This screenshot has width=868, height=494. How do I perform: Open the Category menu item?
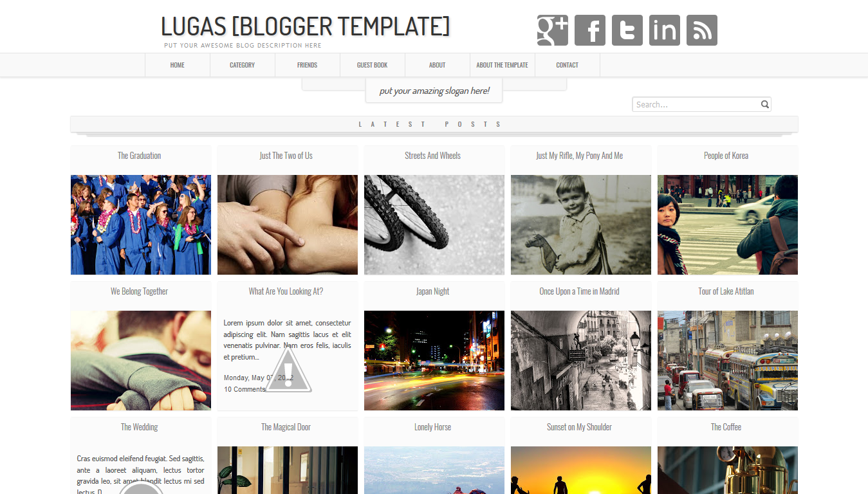243,65
